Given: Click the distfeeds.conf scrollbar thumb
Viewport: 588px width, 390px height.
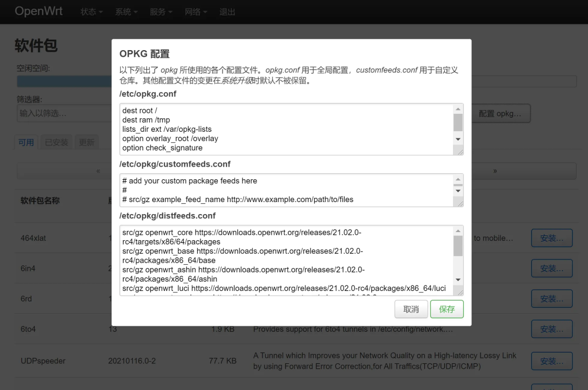Looking at the screenshot, I should click(458, 246).
